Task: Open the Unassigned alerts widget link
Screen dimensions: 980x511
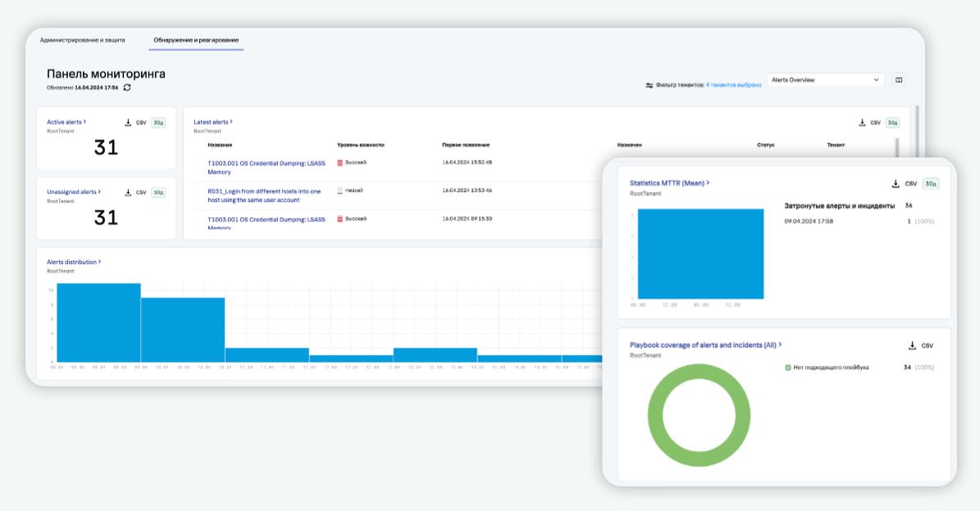Action: (x=74, y=192)
